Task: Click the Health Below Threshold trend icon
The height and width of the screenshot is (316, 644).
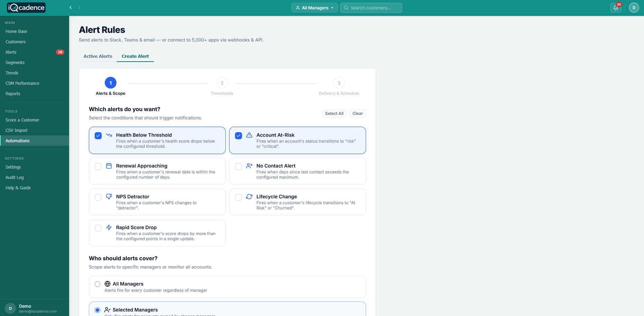Action: pyautogui.click(x=109, y=136)
